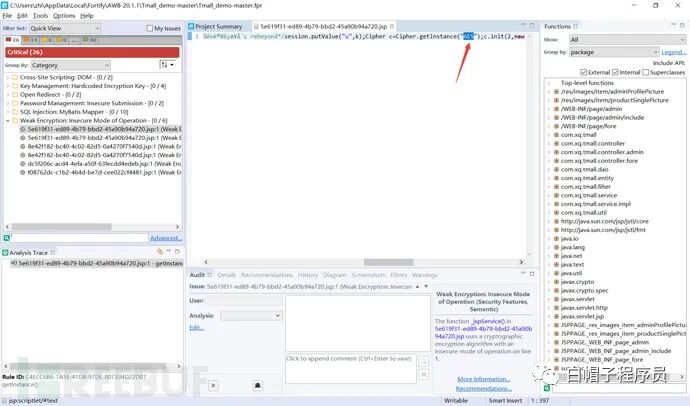Switch to the Filters tab
Image resolution: width=690 pixels, height=406 pixels.
(x=398, y=275)
